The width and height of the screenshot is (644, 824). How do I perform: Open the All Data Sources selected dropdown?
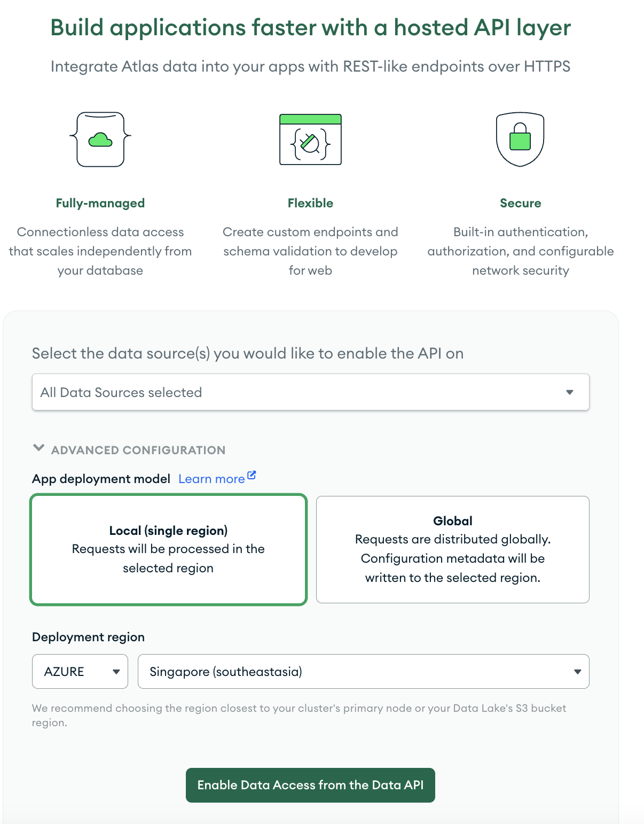point(310,392)
